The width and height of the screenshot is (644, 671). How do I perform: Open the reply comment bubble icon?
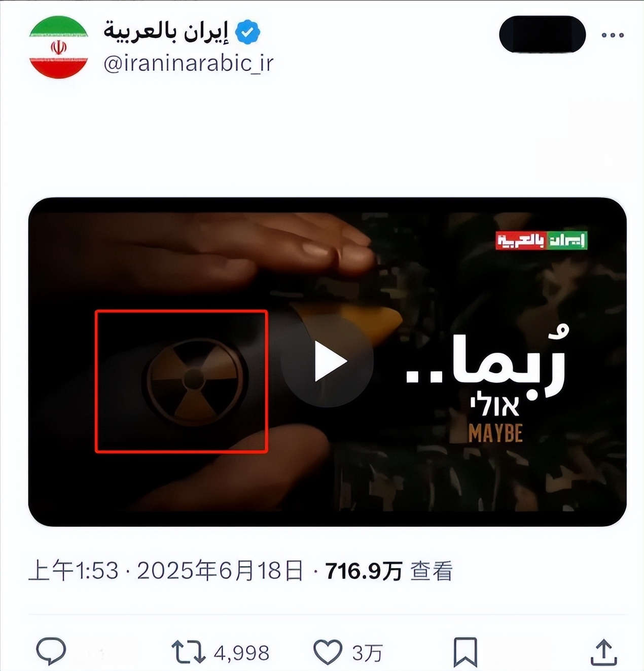click(x=51, y=651)
